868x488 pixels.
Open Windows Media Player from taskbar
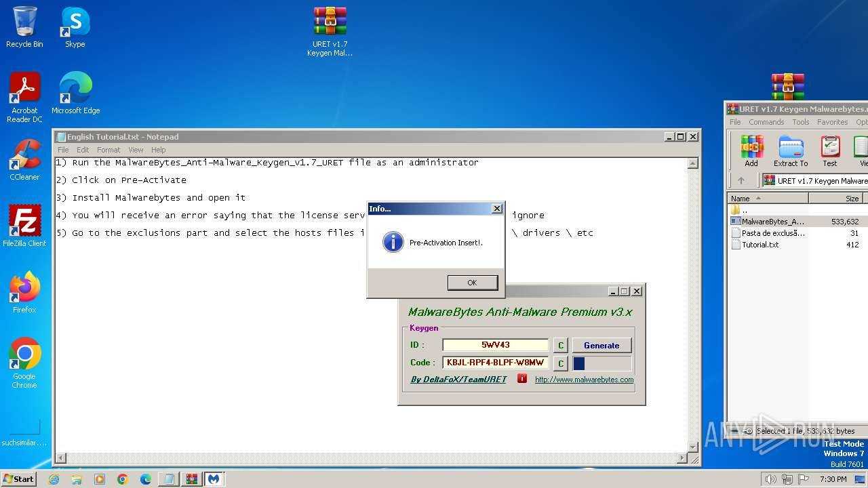click(100, 479)
